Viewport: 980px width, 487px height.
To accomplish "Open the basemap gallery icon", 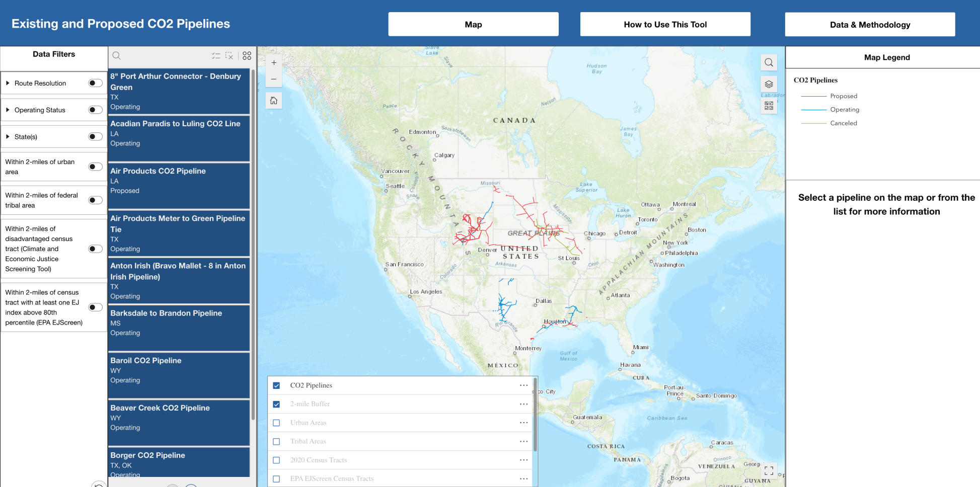I will [x=769, y=106].
